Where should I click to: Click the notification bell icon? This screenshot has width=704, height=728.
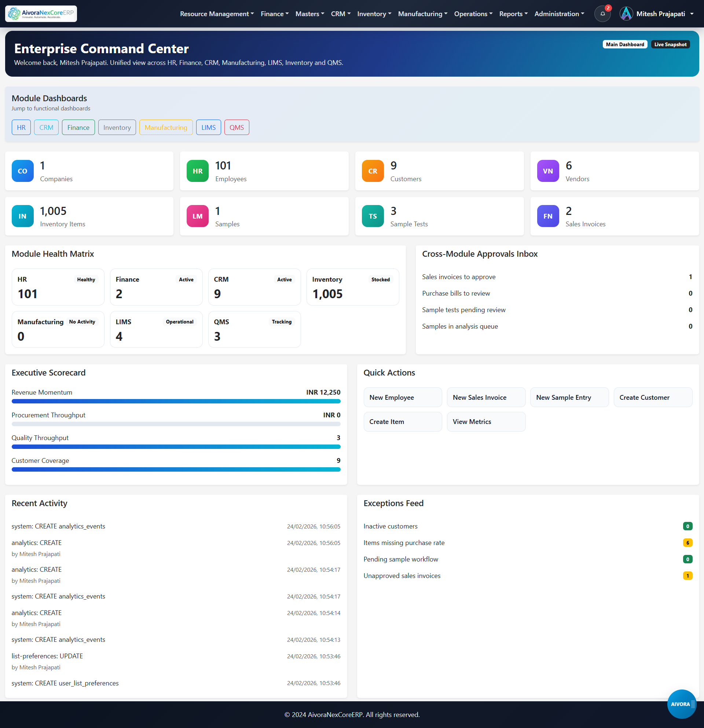click(602, 13)
